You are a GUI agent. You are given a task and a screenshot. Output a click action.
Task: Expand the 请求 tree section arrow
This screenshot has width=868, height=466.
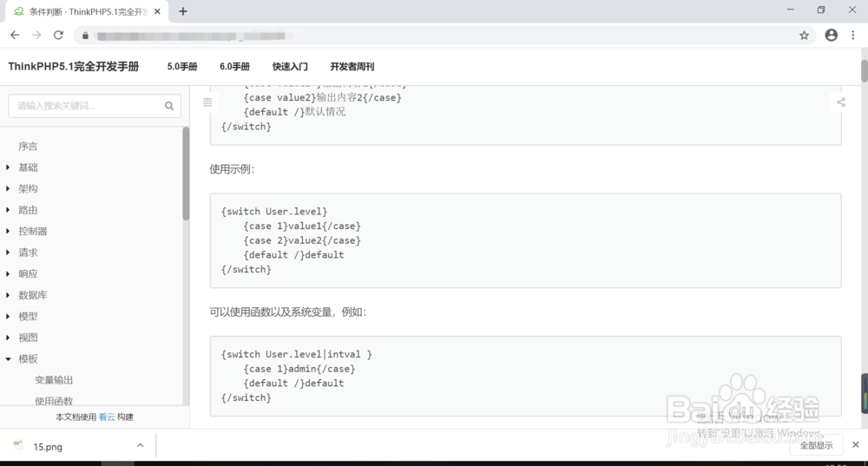tap(8, 253)
